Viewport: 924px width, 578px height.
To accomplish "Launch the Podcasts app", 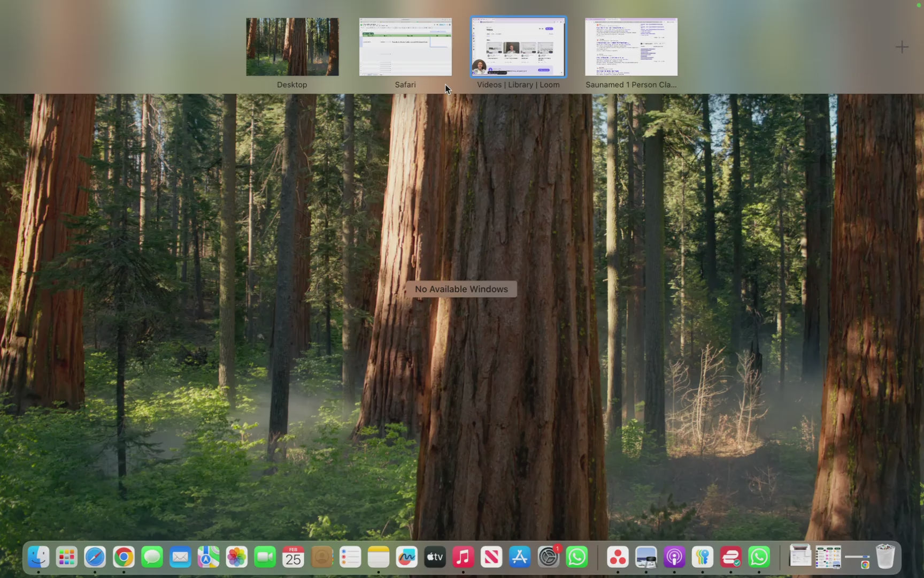I will click(x=674, y=557).
